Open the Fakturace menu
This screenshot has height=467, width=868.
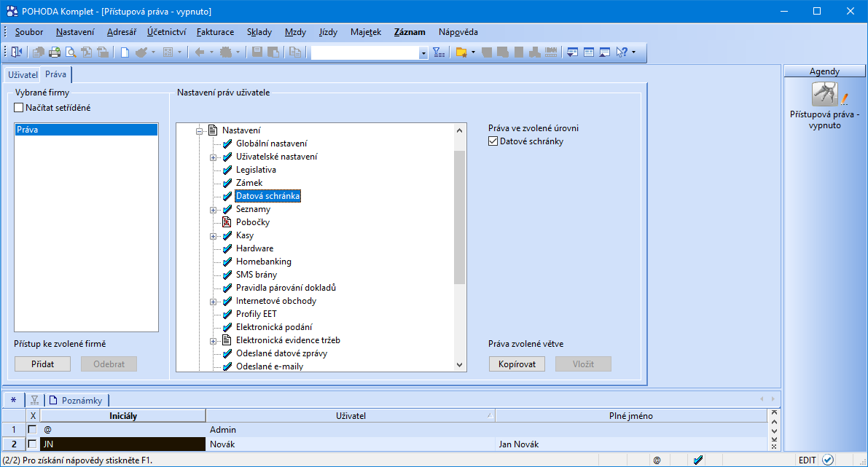(x=215, y=32)
